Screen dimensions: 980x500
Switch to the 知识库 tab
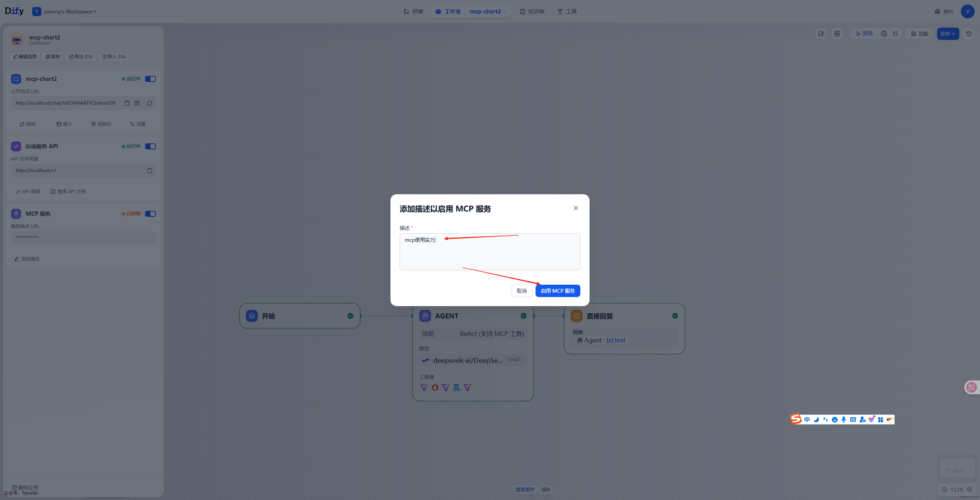click(532, 11)
